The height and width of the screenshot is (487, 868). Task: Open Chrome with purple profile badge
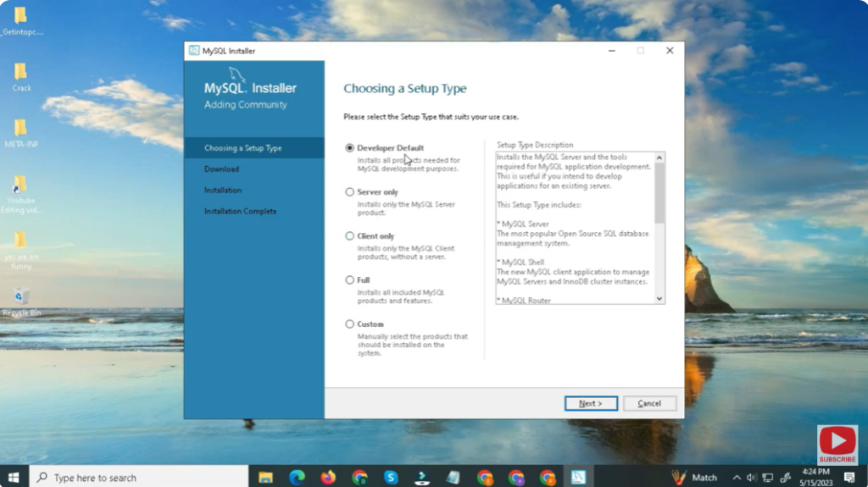516,477
